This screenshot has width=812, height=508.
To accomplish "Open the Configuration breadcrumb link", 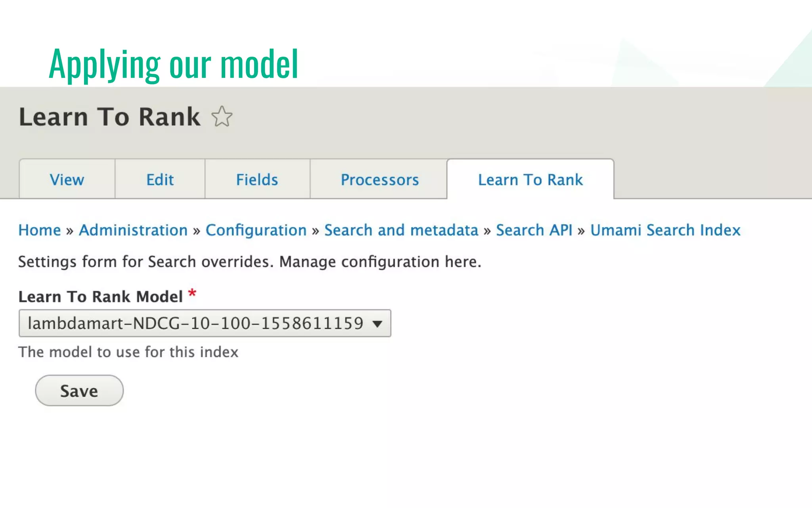I will click(256, 230).
